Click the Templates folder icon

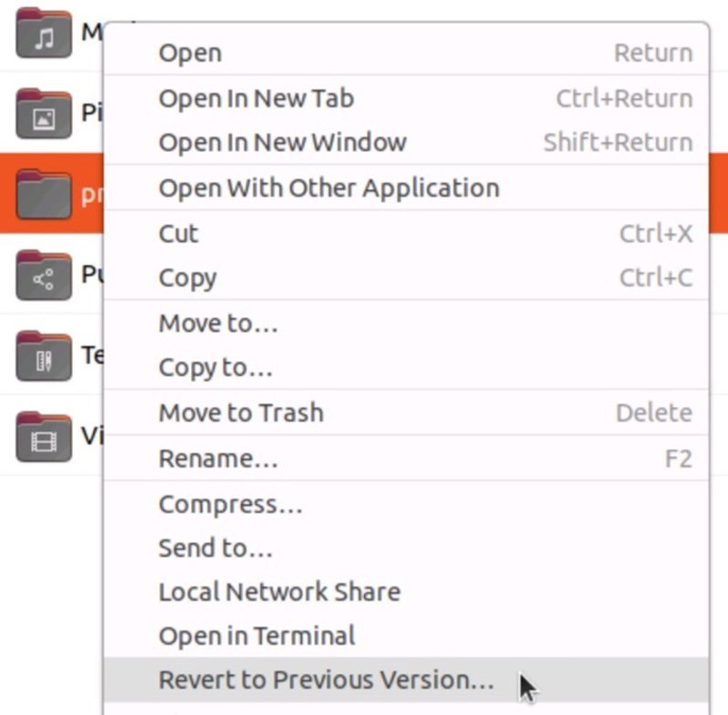coord(44,356)
